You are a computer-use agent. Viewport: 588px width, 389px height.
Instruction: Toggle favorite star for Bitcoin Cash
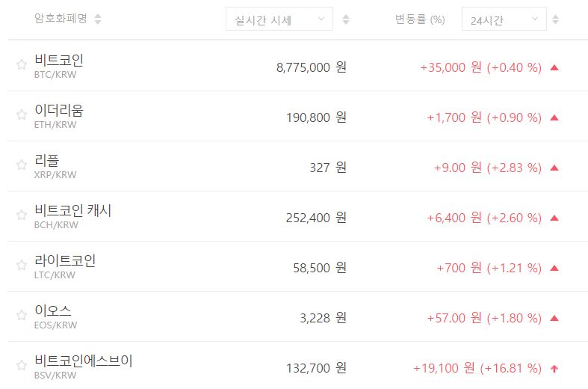pyautogui.click(x=22, y=215)
